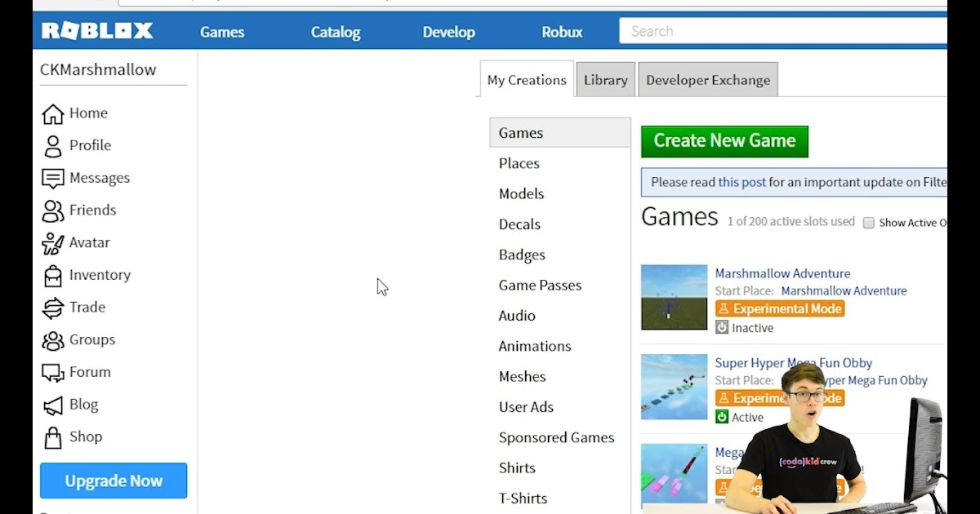Screen dimensions: 980x514
Task: Click the Trade label in sidebar
Action: [x=87, y=307]
